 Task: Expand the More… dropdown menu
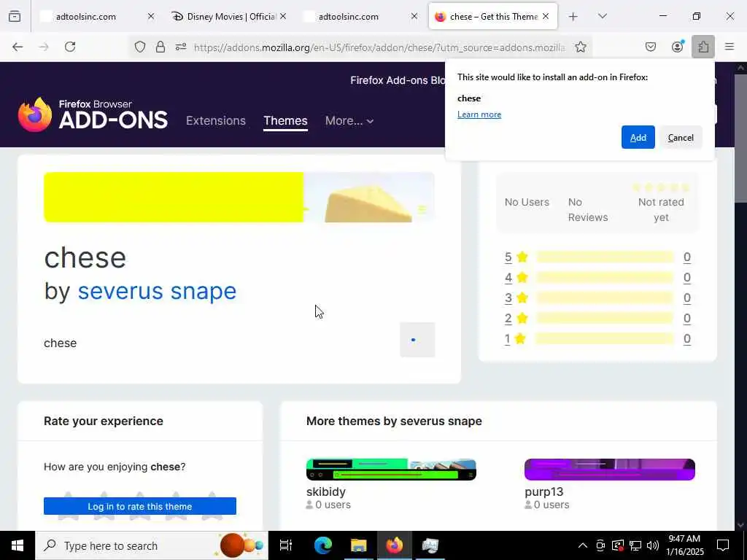[349, 120]
